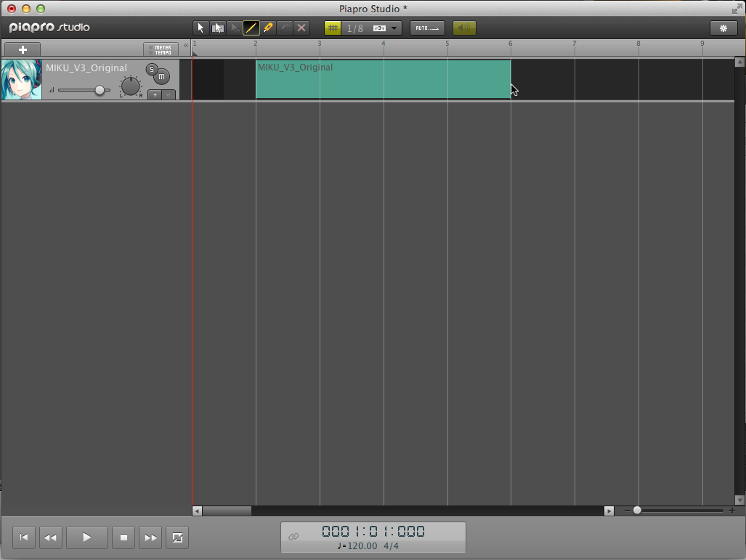Click Miku singer thumbnail

coord(21,79)
